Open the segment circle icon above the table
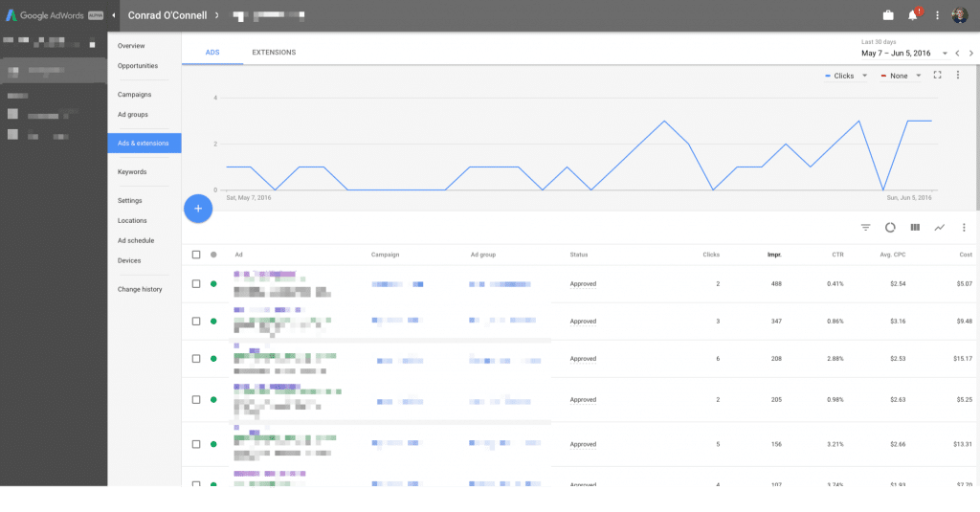 890,228
